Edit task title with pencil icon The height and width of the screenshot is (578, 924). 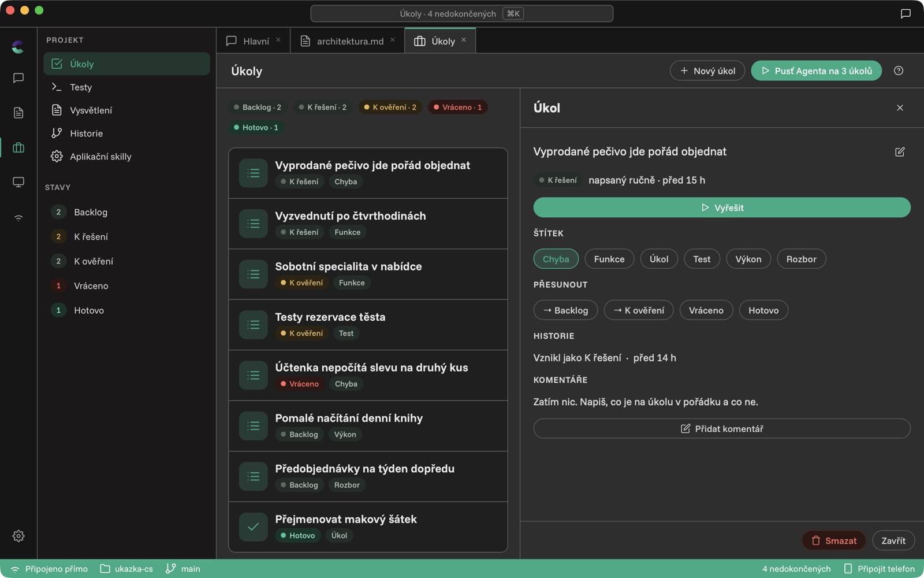pyautogui.click(x=900, y=151)
